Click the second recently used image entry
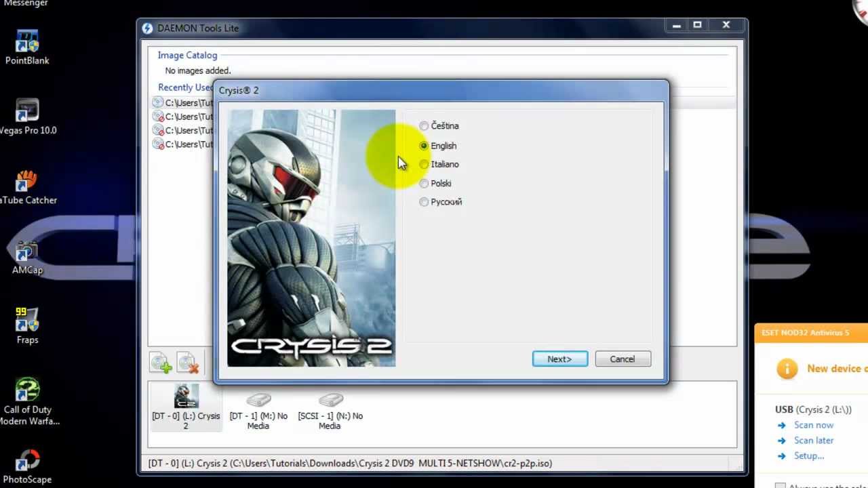 pos(182,117)
